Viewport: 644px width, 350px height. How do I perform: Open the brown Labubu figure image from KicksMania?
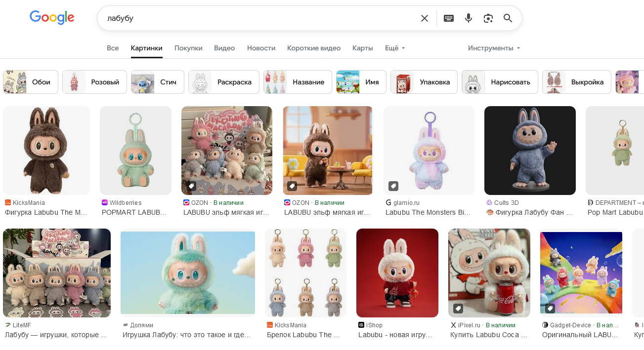[x=46, y=151]
